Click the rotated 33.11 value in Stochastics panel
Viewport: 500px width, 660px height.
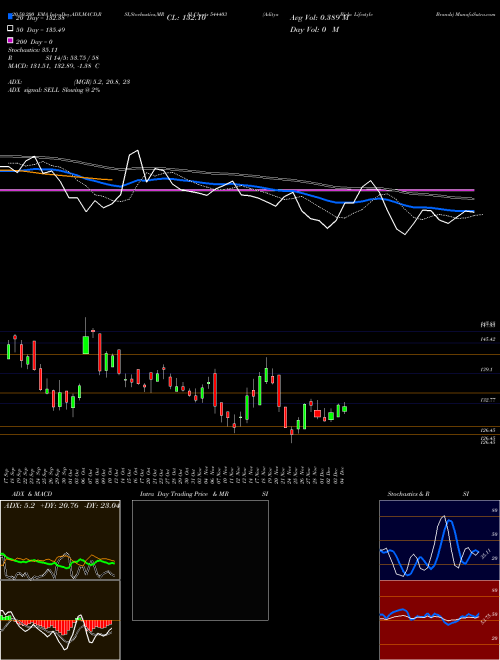point(487,553)
